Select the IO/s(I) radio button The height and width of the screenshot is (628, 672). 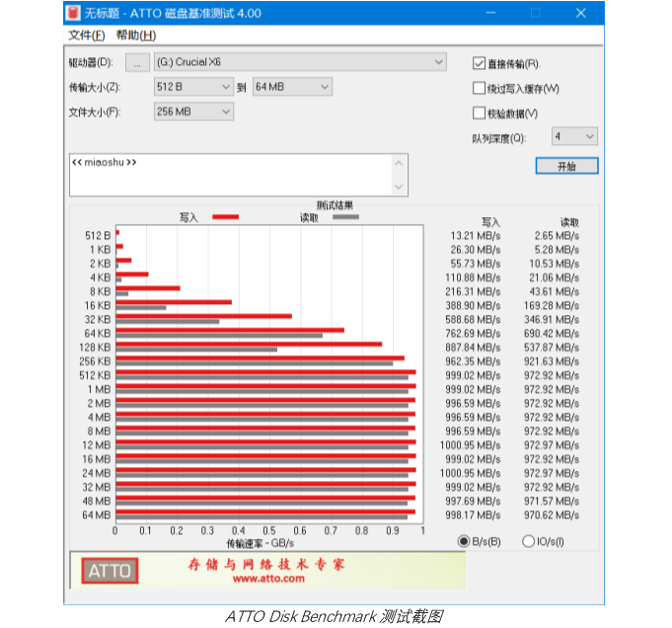click(x=528, y=541)
